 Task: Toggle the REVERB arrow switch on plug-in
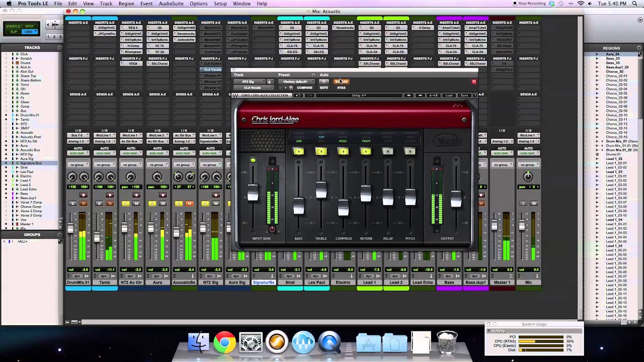[x=366, y=151]
